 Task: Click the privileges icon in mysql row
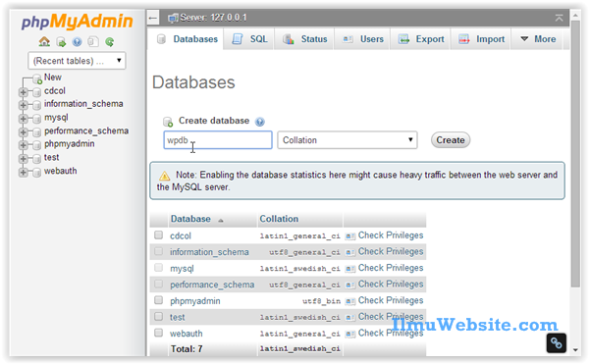pyautogui.click(x=350, y=269)
